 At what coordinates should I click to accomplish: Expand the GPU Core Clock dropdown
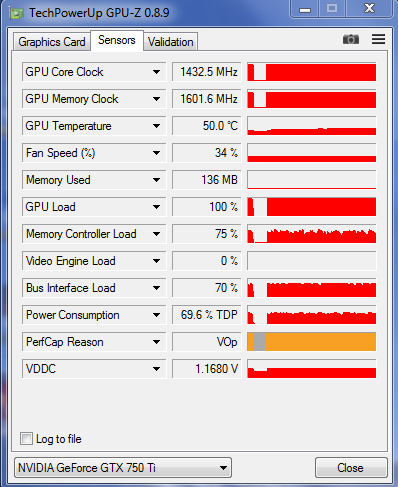pos(156,72)
